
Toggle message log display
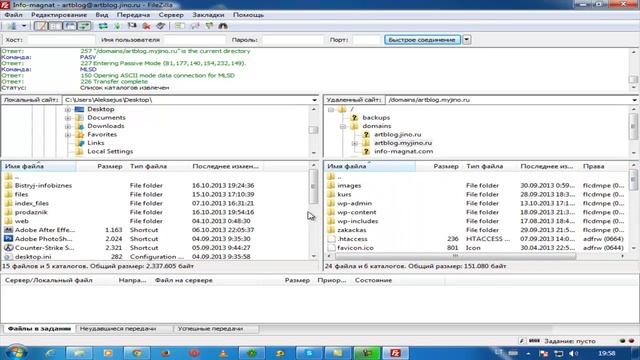[40, 26]
